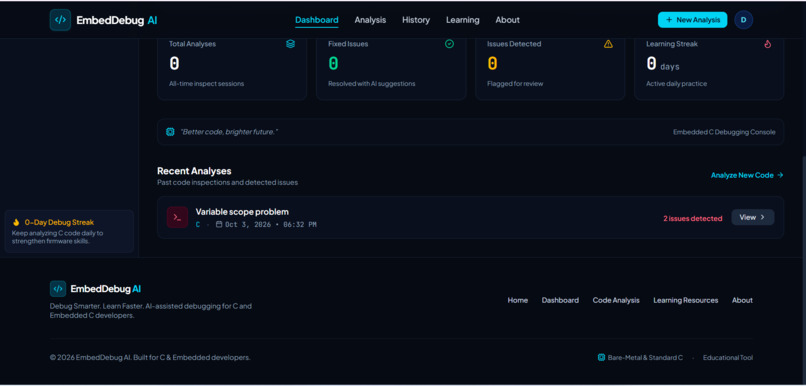Click the calendar icon next to Oct 3, 2026
The image size is (806, 386).
tap(219, 225)
